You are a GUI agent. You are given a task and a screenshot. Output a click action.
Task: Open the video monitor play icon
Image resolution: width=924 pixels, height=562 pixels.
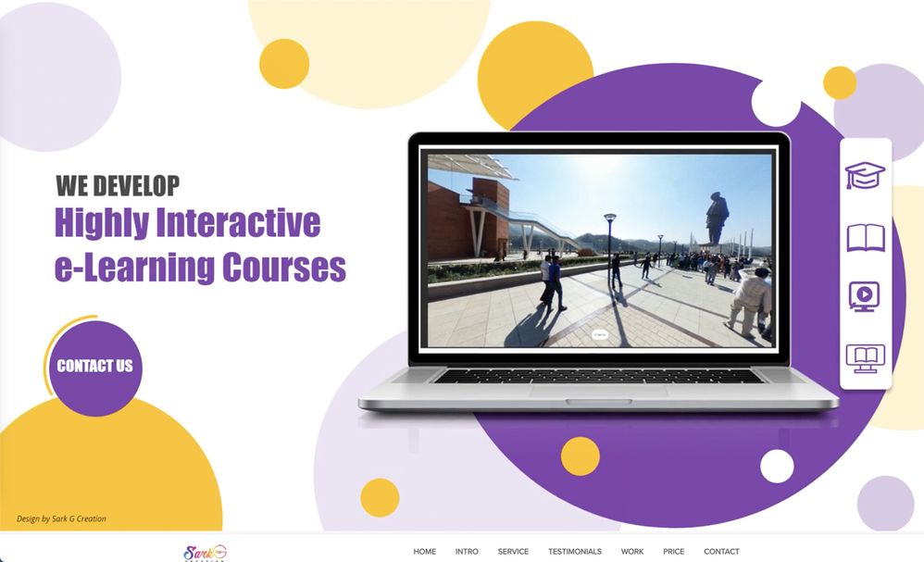pyautogui.click(x=864, y=296)
